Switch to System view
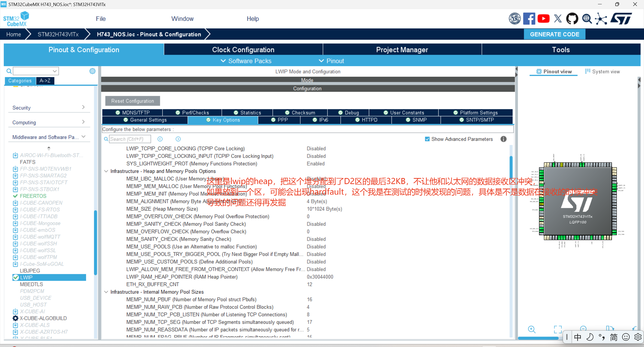 pos(602,72)
